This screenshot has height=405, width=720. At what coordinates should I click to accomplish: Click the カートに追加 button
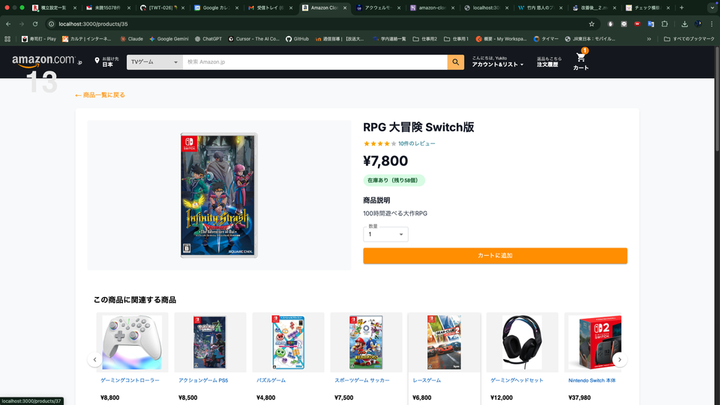[495, 256]
